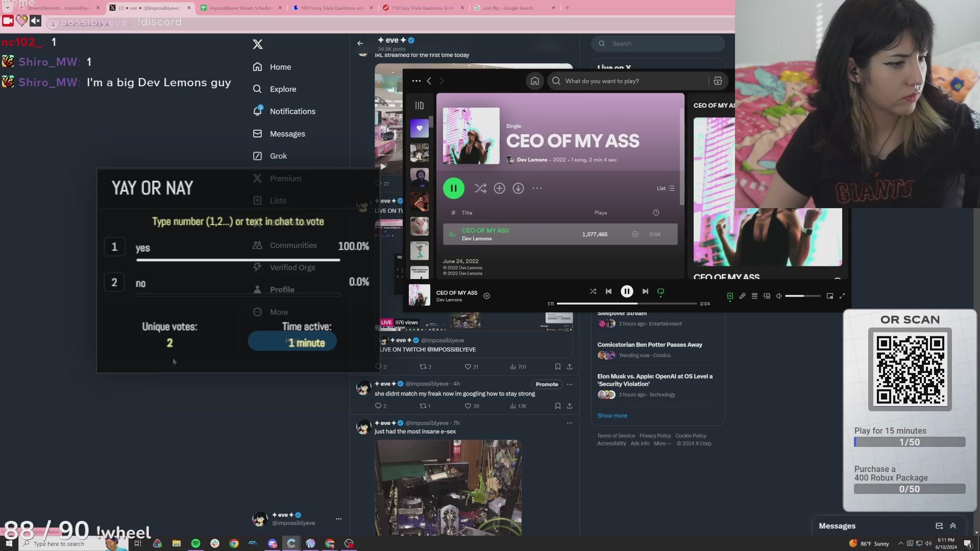Collapse Your Library sidebar icon
The image size is (980, 551).
click(419, 105)
